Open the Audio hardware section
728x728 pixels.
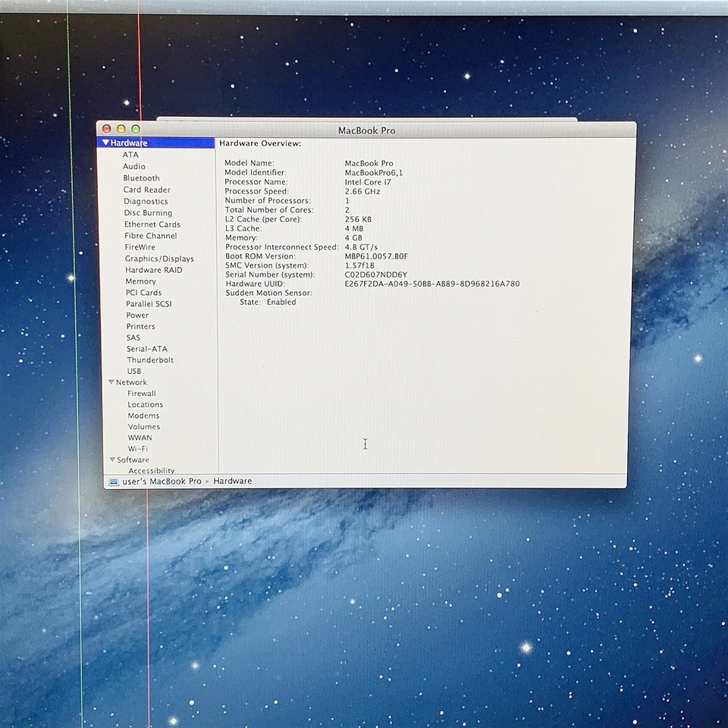click(x=134, y=166)
